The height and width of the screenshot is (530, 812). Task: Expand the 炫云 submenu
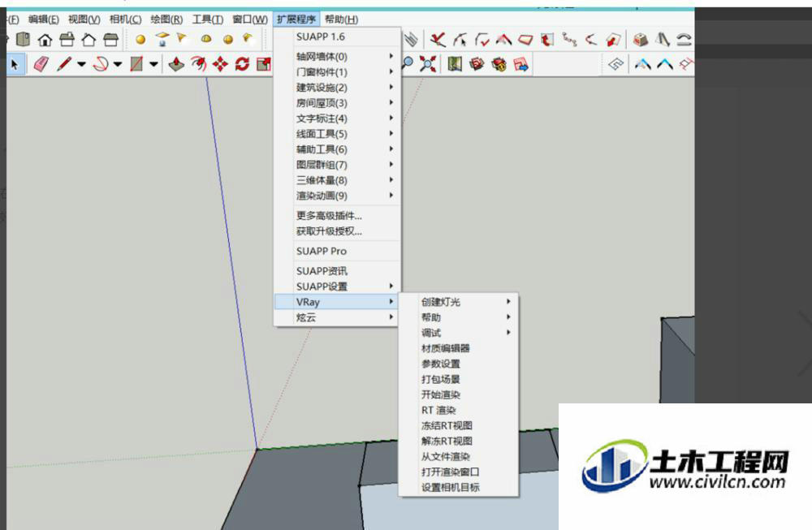click(x=337, y=317)
